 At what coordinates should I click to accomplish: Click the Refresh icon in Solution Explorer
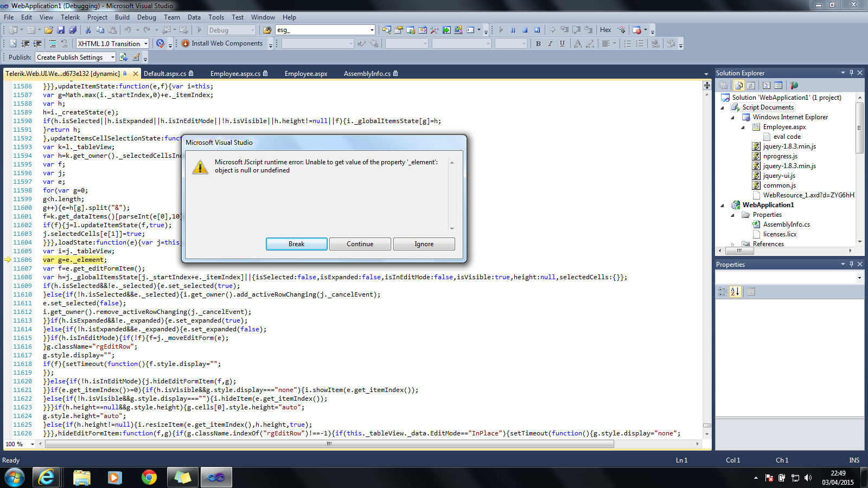click(x=751, y=85)
